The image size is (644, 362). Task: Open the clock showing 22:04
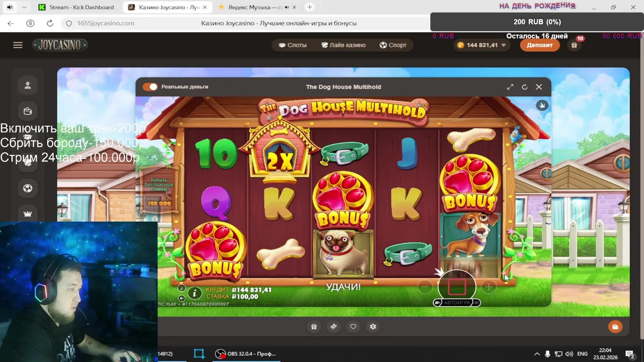[605, 353]
